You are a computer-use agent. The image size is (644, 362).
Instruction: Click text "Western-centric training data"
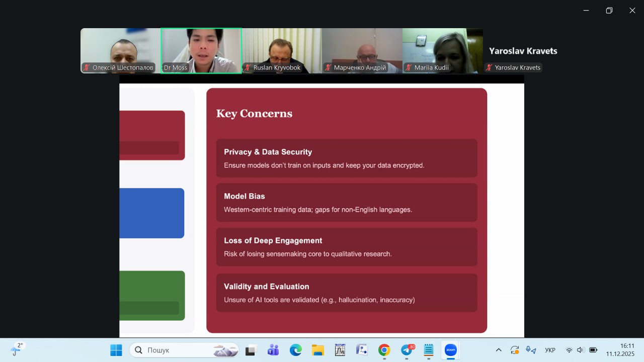coord(268,209)
